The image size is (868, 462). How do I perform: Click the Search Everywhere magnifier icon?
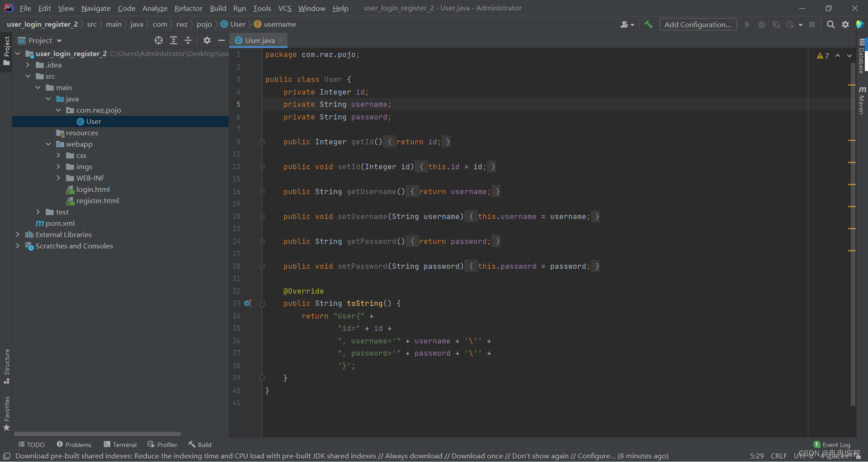pyautogui.click(x=831, y=24)
